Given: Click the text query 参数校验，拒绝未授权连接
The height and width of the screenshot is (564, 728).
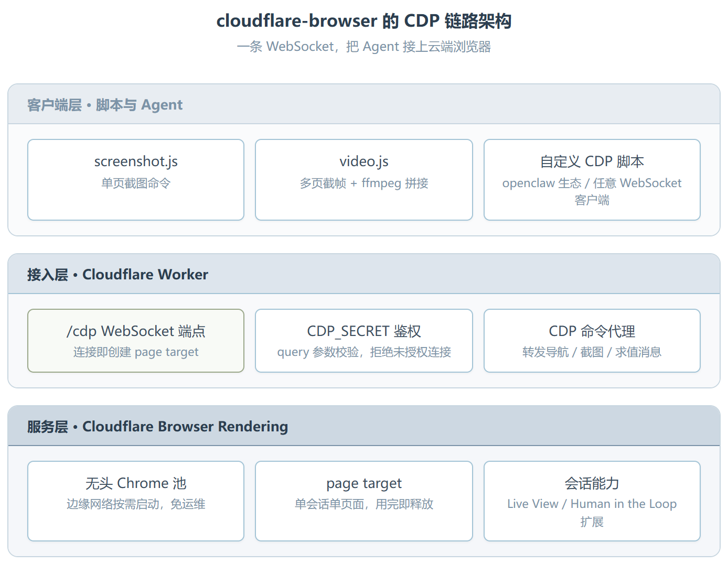Looking at the screenshot, I should point(364,352).
